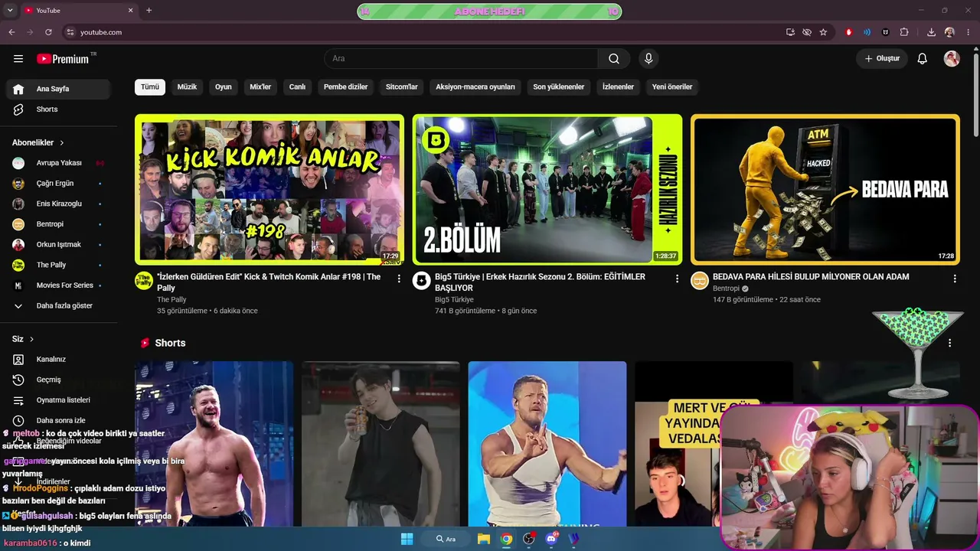Open the Chrome three-dot menu

pyautogui.click(x=967, y=32)
